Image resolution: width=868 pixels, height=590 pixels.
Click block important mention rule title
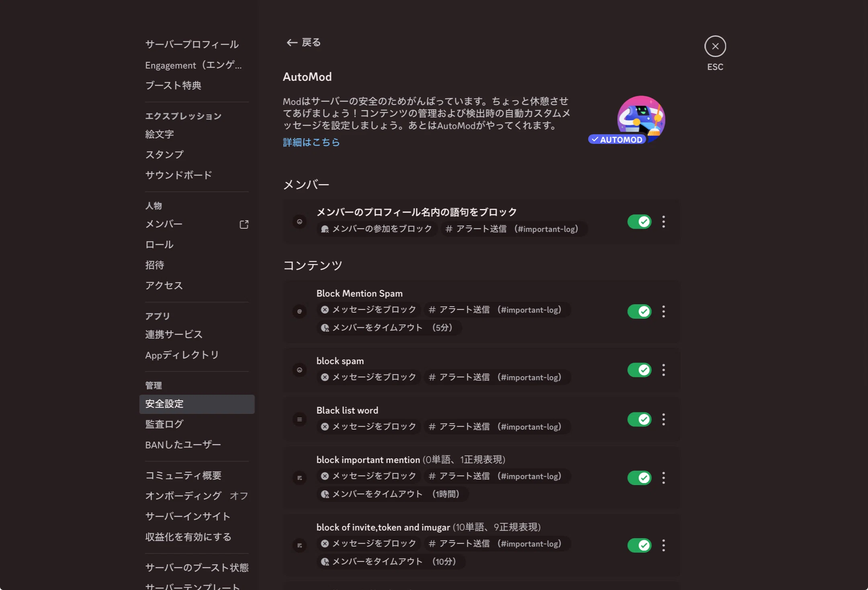click(x=368, y=460)
